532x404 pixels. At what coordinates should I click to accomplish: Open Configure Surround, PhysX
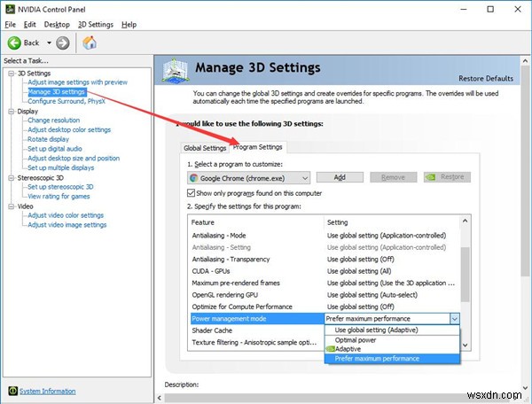[66, 101]
